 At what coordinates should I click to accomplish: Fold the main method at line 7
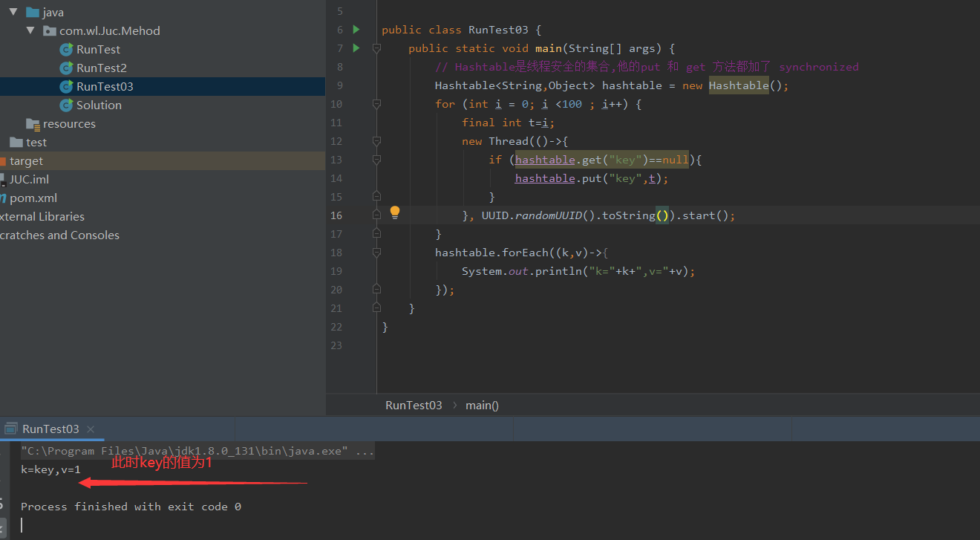(x=376, y=48)
